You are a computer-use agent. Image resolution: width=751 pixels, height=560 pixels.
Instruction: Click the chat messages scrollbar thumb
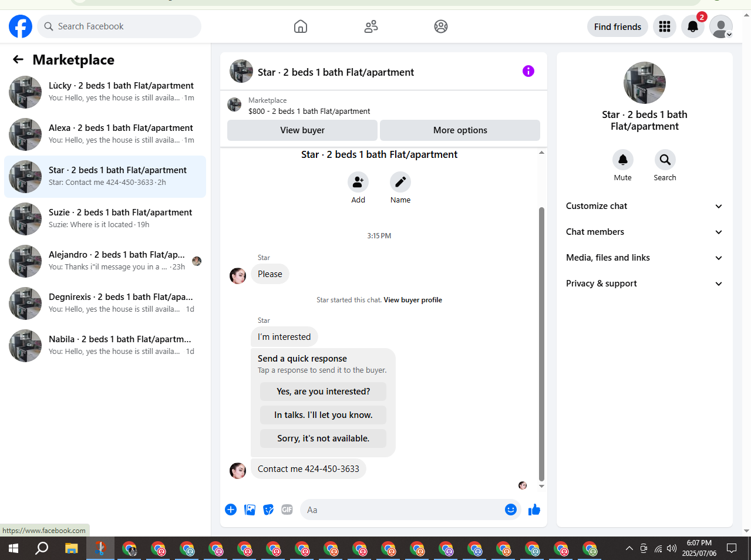coord(541,343)
